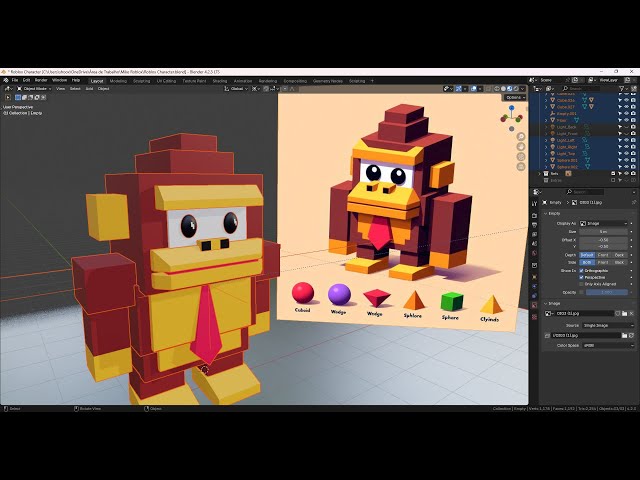Switch to the Shading workspace tab
This screenshot has width=640, height=480.
[220, 81]
